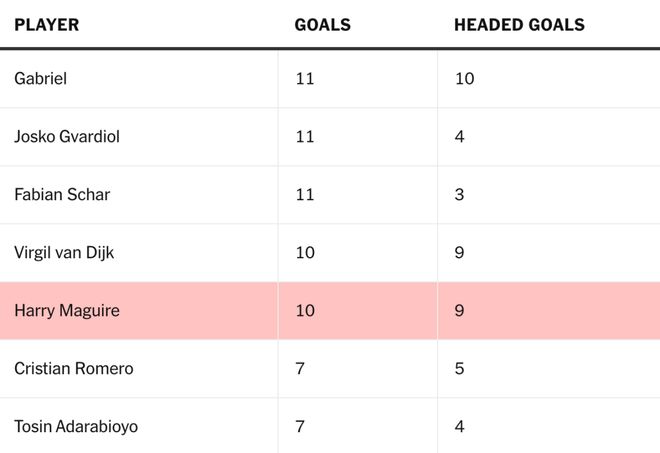This screenshot has width=660, height=453.
Task: Click Harry Maguire's headed goals value
Action: point(459,310)
